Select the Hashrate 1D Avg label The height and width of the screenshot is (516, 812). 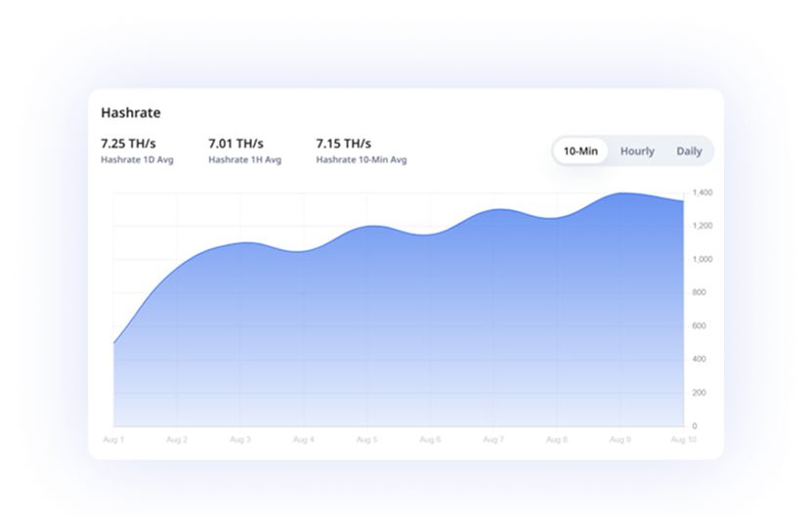click(137, 159)
